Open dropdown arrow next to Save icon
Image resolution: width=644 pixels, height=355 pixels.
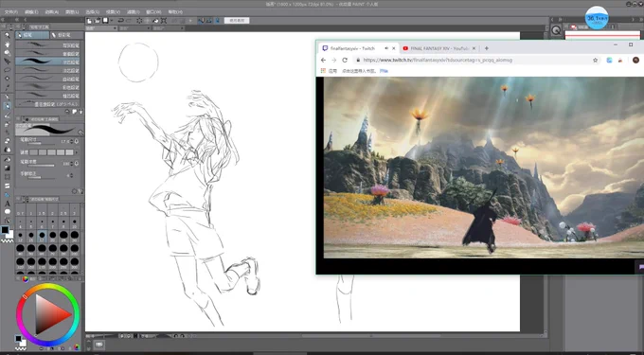pyautogui.click(x=112, y=21)
